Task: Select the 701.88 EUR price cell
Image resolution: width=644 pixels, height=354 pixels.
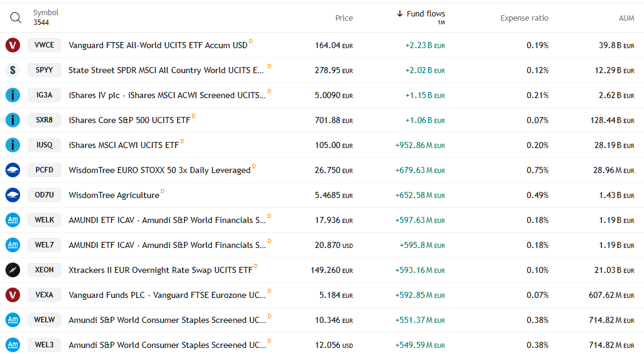Action: coord(334,120)
